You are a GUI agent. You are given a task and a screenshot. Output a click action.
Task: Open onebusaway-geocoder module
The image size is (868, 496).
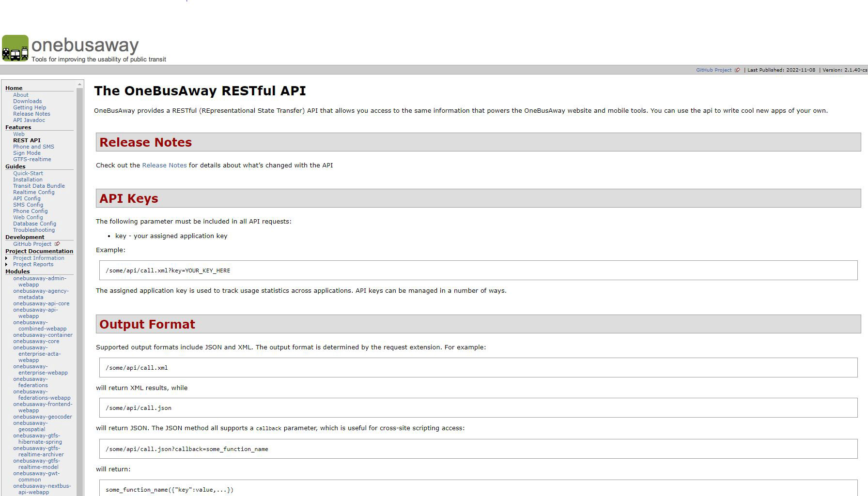[x=43, y=417]
